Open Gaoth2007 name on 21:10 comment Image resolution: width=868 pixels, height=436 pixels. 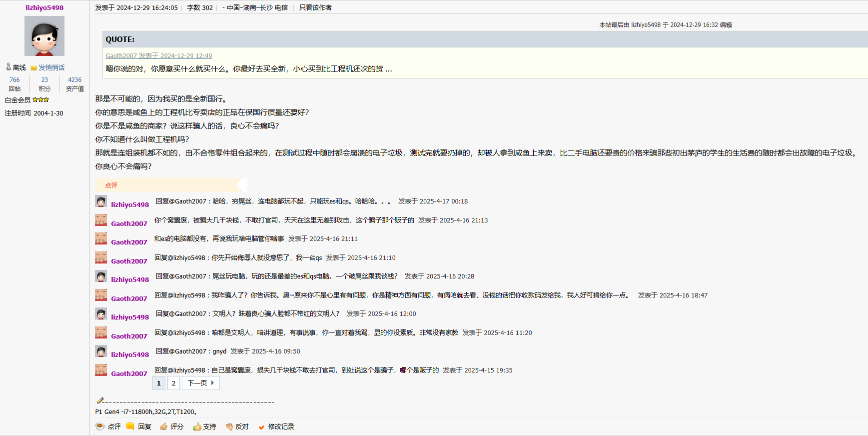(129, 261)
